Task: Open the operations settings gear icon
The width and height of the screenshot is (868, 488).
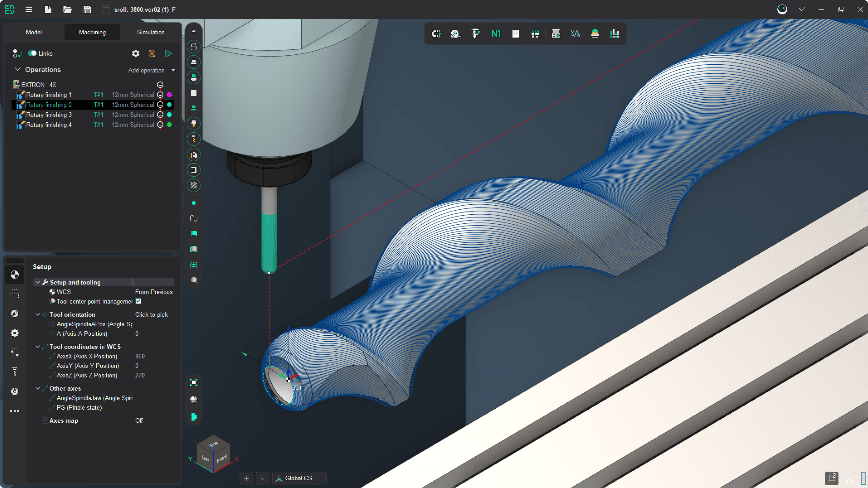Action: pos(135,54)
